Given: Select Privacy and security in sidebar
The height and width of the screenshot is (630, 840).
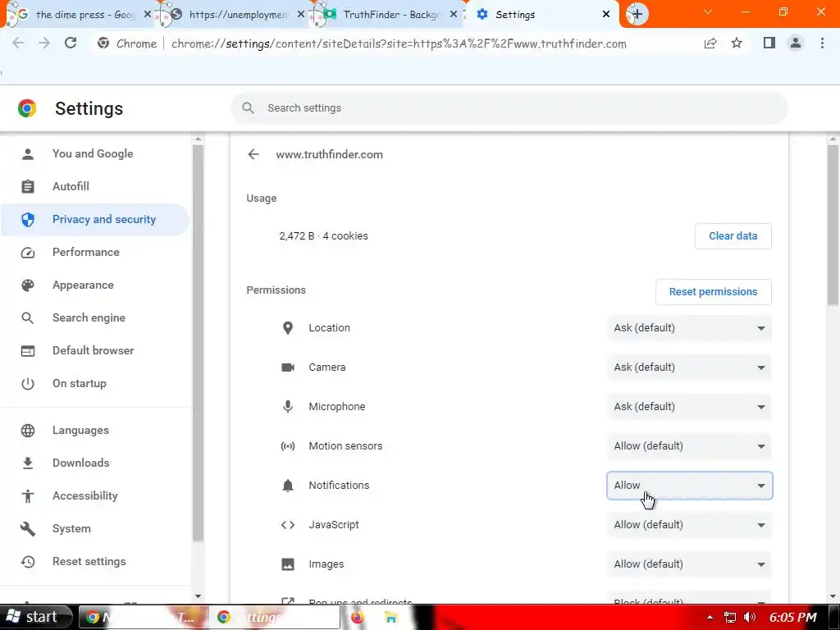Looking at the screenshot, I should (95, 220).
